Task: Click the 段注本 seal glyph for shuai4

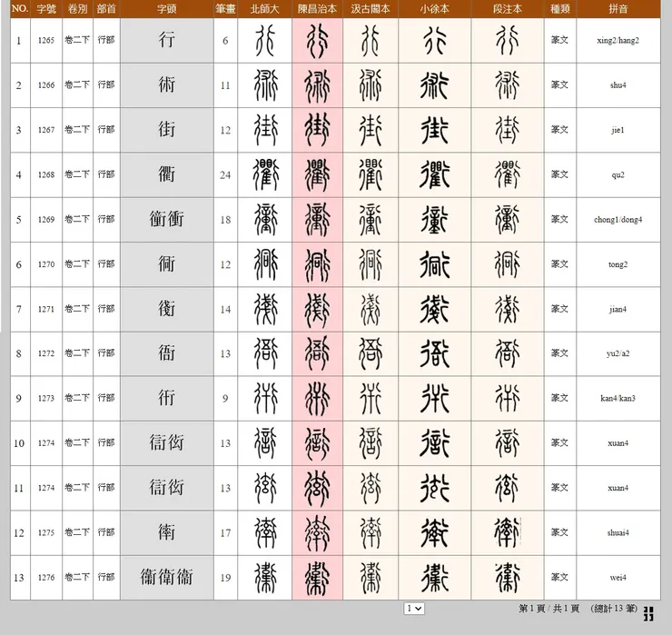Action: click(x=508, y=532)
